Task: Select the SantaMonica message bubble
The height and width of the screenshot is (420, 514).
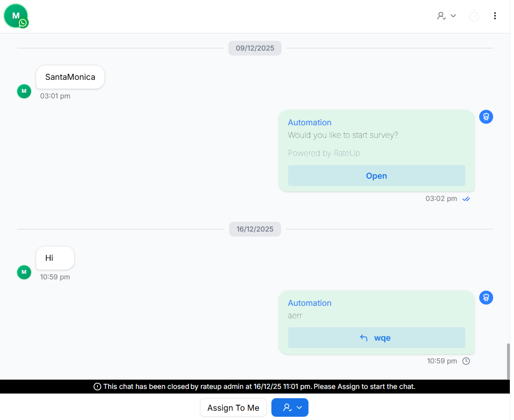Action: click(70, 77)
